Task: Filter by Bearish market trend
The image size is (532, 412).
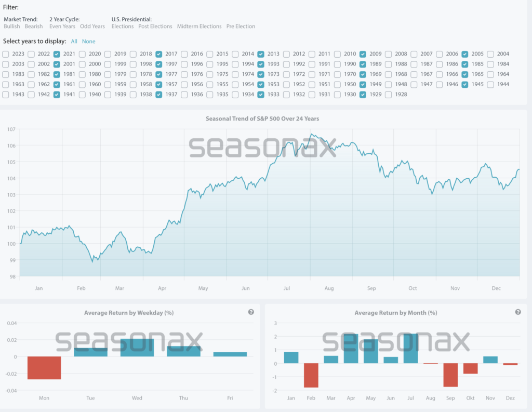Action: pyautogui.click(x=34, y=26)
